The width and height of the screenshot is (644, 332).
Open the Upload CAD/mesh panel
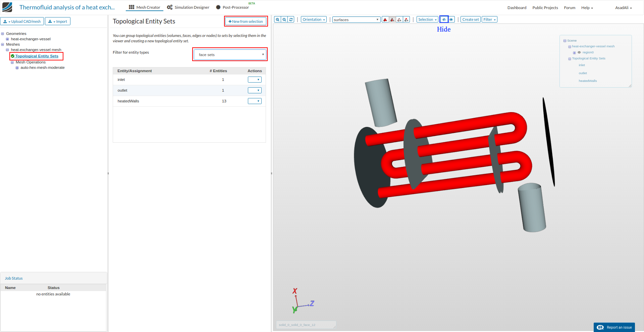pos(22,21)
